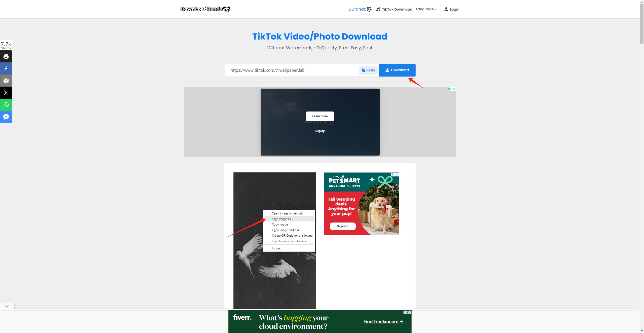Click the X (Twitter) share icon
The height and width of the screenshot is (333, 644).
click(x=6, y=93)
